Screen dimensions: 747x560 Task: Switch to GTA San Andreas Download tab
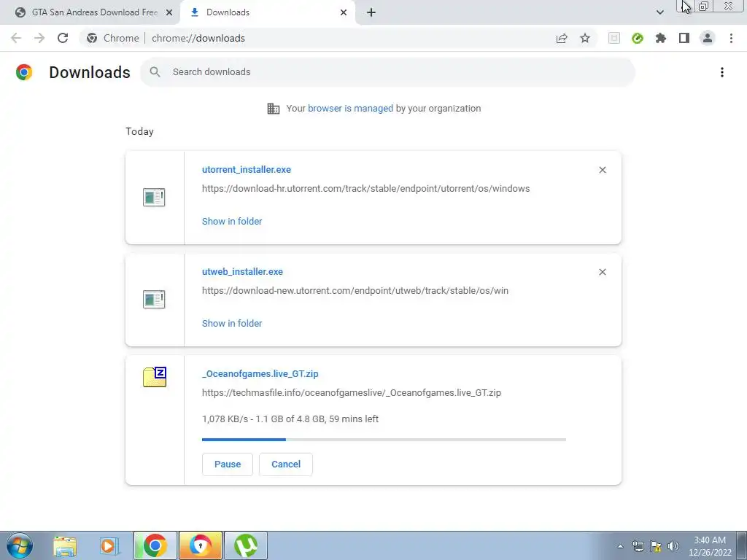pyautogui.click(x=90, y=12)
